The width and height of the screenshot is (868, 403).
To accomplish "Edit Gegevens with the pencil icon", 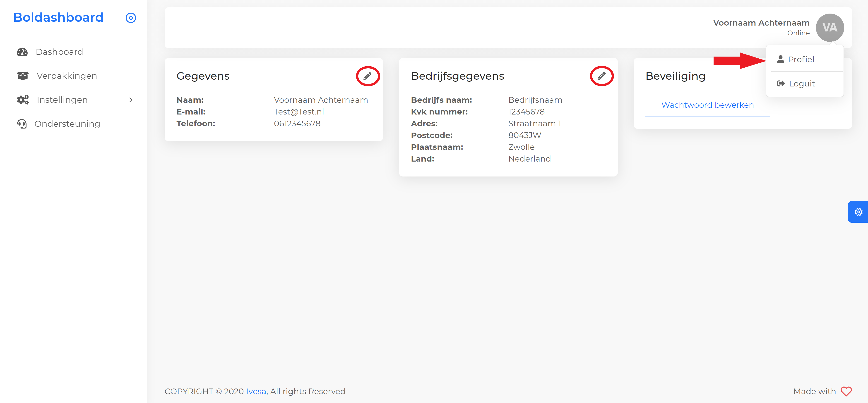I will pyautogui.click(x=367, y=76).
